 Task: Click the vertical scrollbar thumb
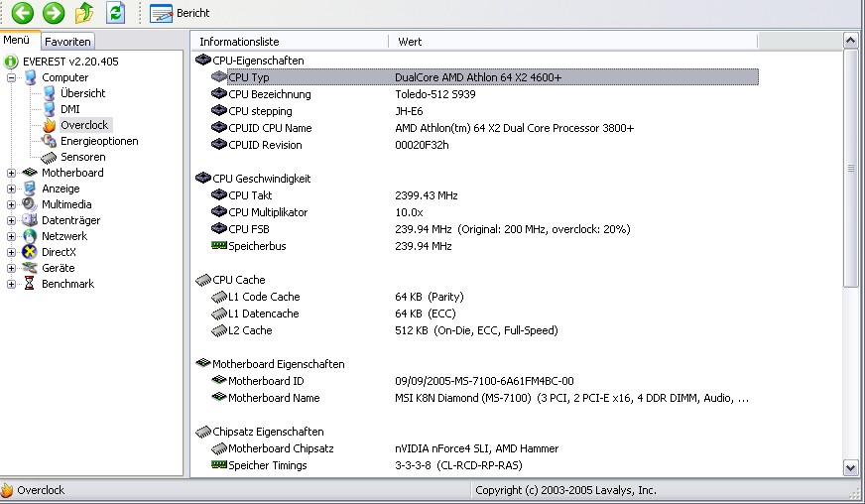(x=851, y=168)
